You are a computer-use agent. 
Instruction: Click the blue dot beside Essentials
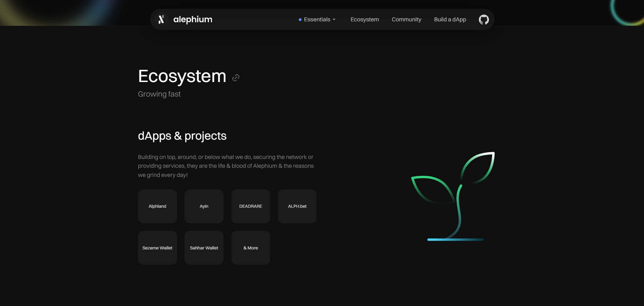300,20
